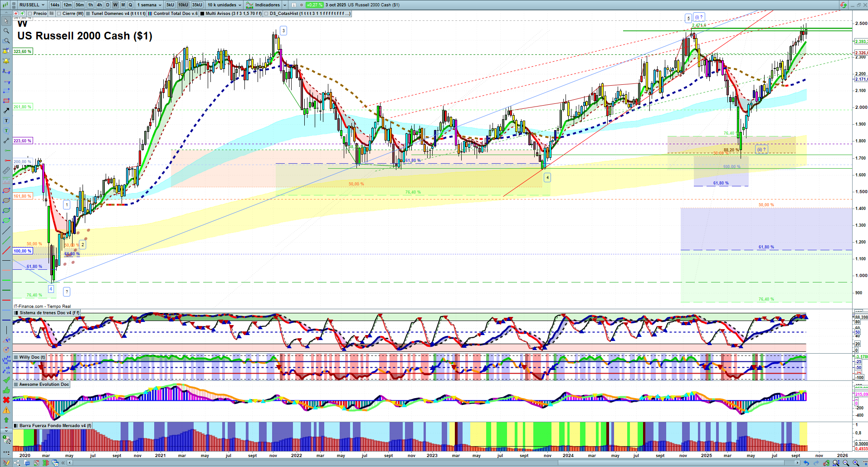The height and width of the screenshot is (467, 868).
Task: Click the red X mark tool
Action: 6,400
